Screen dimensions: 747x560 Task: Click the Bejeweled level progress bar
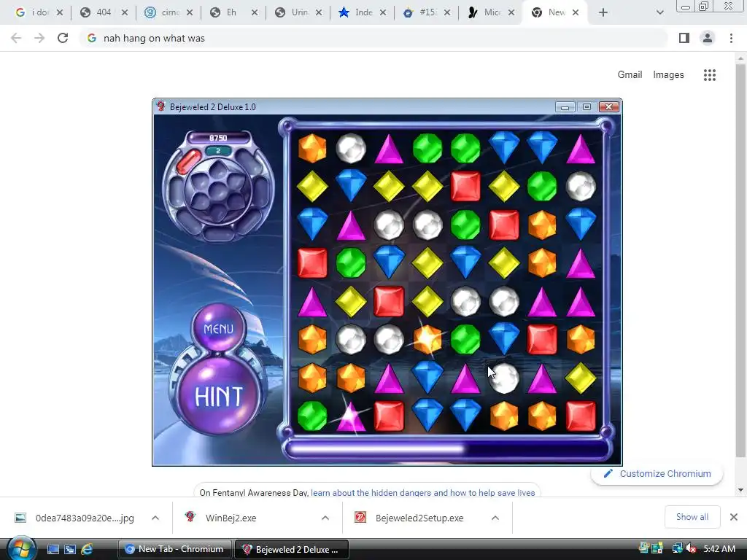click(x=449, y=449)
